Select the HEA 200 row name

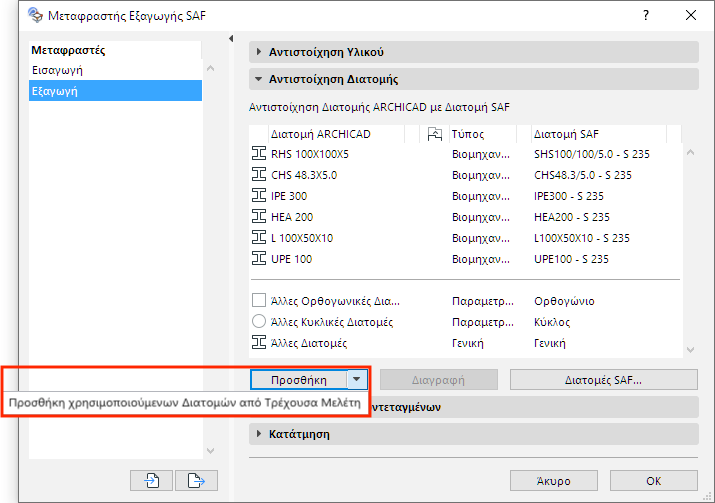pos(292,217)
